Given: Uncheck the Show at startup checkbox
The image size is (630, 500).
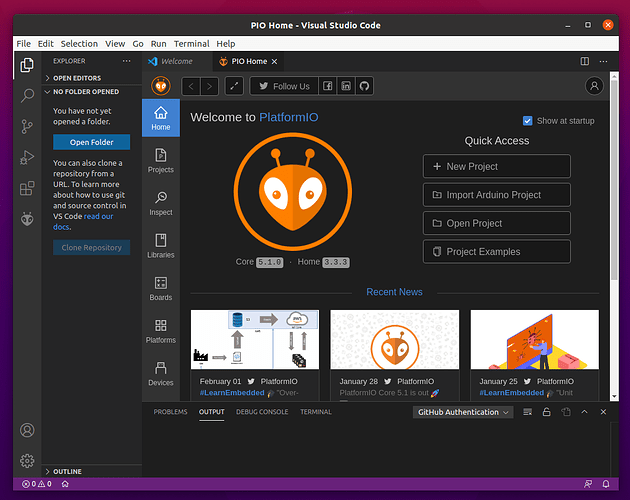Looking at the screenshot, I should coord(528,121).
